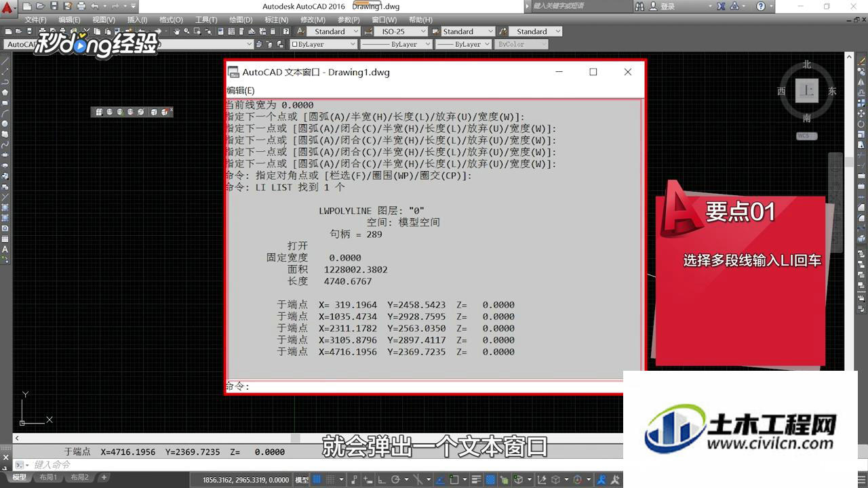The image size is (868, 488).
Task: Select the Polygon draw tool
Action: (x=5, y=92)
